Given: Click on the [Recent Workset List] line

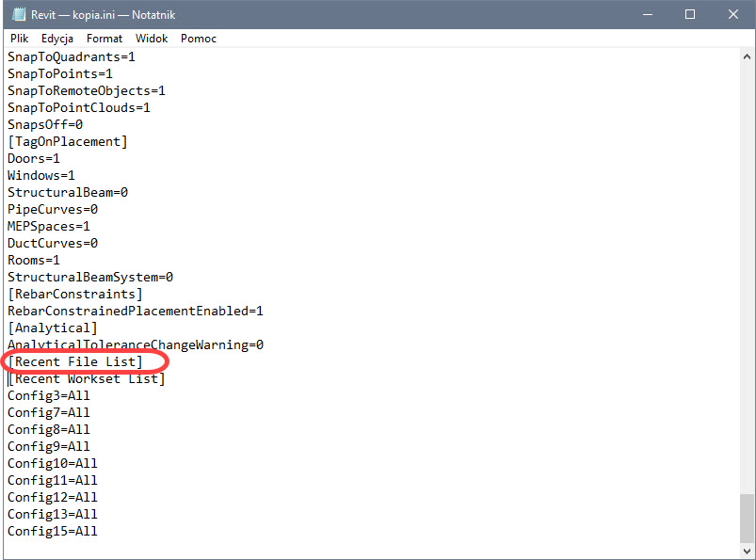Looking at the screenshot, I should [87, 379].
